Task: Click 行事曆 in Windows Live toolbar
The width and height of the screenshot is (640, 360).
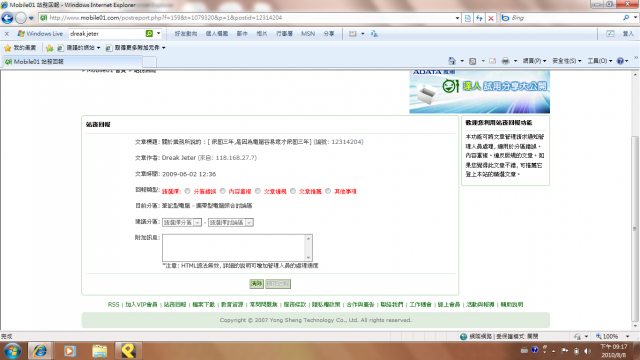Action: pyautogui.click(x=284, y=33)
